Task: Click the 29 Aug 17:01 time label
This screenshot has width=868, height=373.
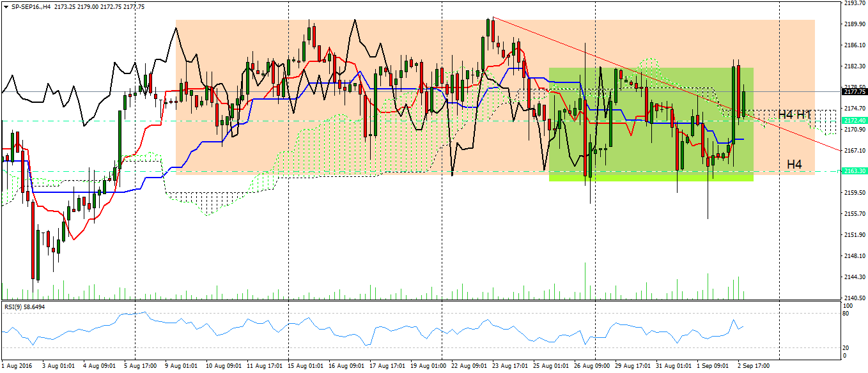Action: pos(632,367)
